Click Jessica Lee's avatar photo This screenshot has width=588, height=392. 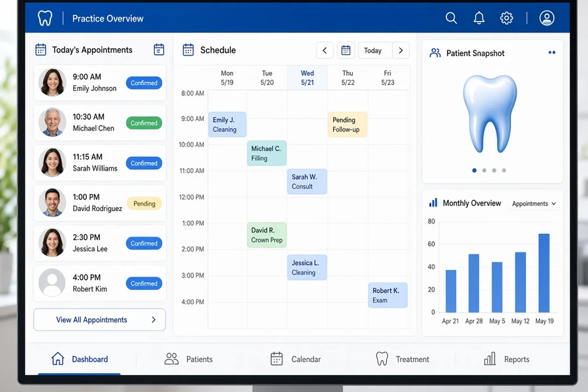pyautogui.click(x=52, y=242)
